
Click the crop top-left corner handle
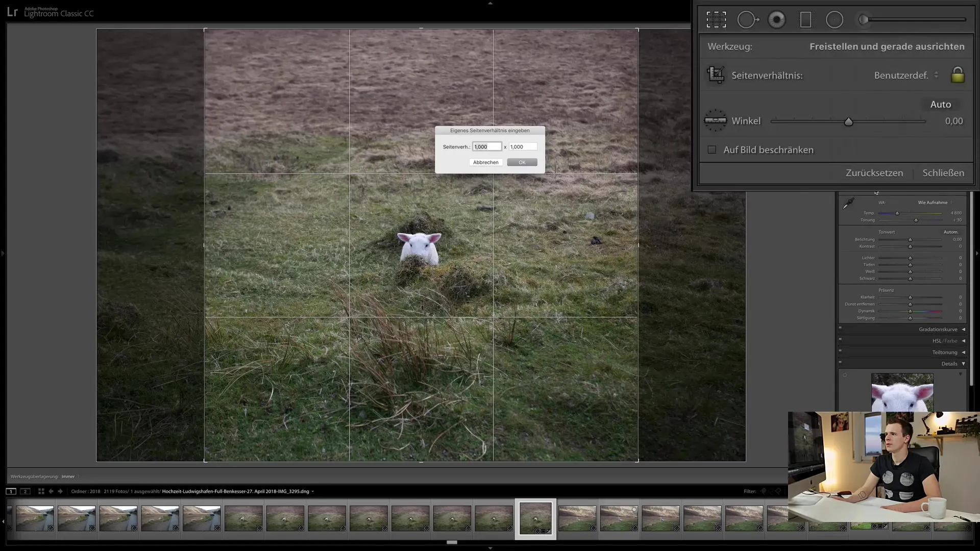205,30
